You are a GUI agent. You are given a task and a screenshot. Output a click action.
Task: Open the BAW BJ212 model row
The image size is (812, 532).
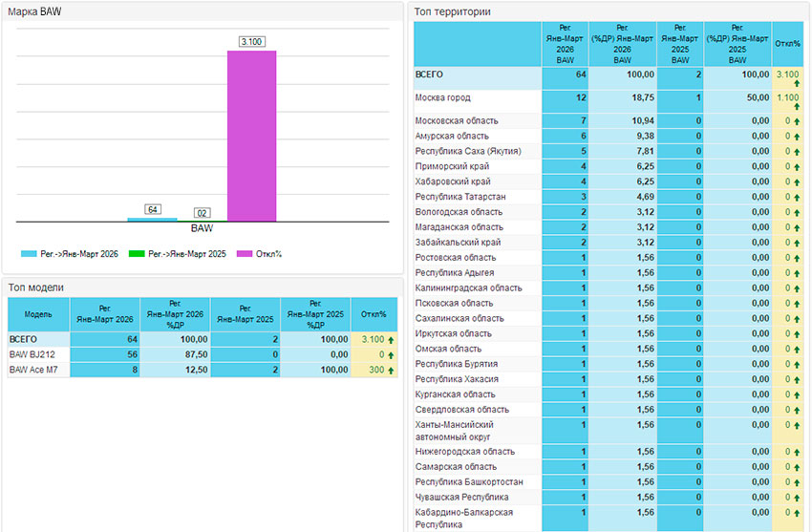click(33, 354)
